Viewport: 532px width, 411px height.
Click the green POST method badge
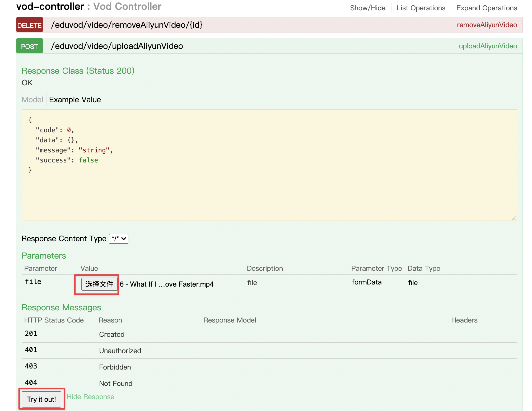[x=30, y=46]
